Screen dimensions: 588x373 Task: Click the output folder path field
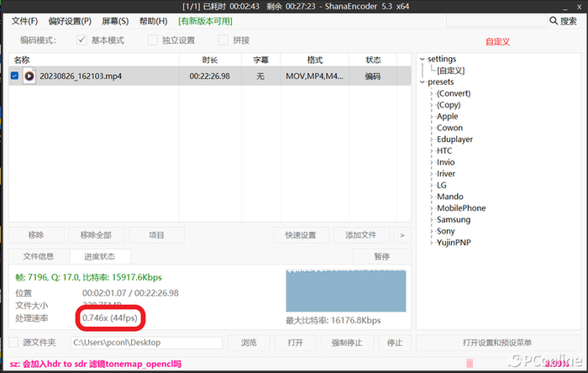tap(146, 343)
